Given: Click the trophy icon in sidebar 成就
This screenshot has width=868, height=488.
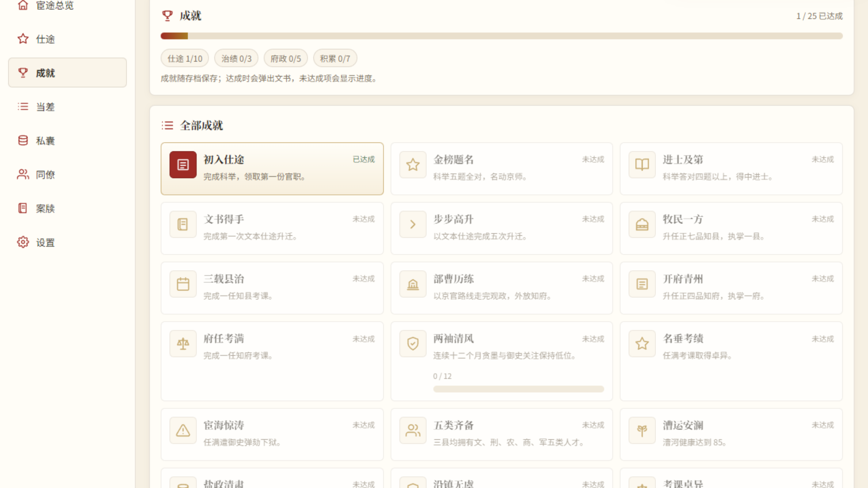Looking at the screenshot, I should click(23, 73).
